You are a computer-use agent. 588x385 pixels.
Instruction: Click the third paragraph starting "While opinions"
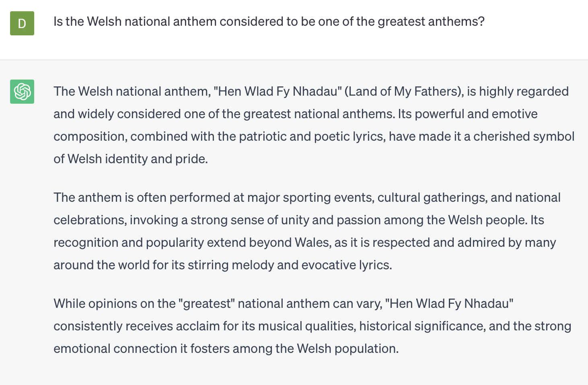[313, 326]
